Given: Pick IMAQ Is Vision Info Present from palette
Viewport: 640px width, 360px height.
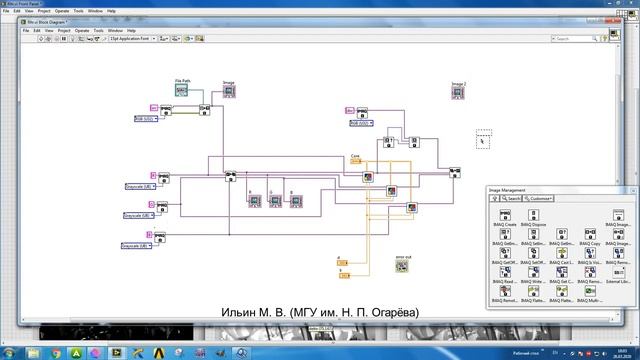Looking at the screenshot, I should coord(590,253).
